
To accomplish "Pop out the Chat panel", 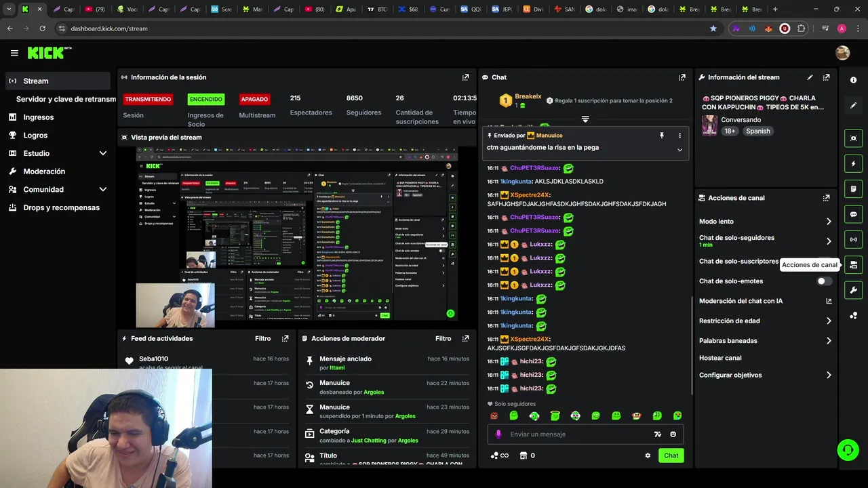I will (682, 77).
